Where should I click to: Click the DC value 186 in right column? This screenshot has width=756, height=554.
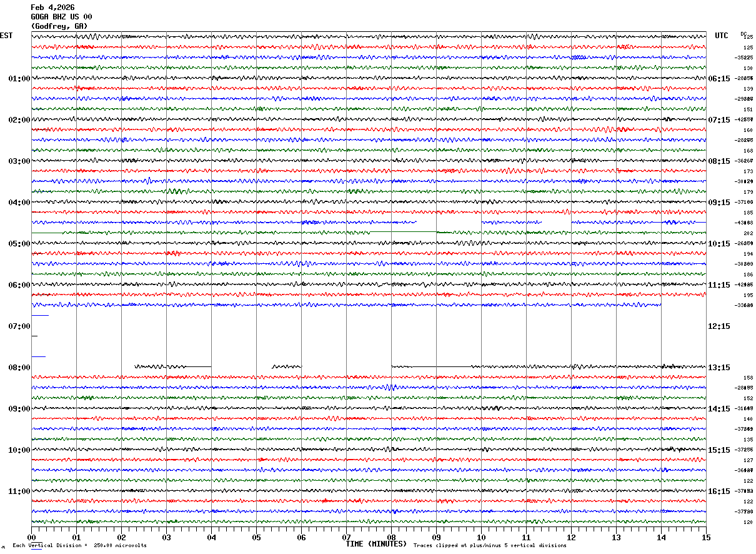pyautogui.click(x=748, y=274)
